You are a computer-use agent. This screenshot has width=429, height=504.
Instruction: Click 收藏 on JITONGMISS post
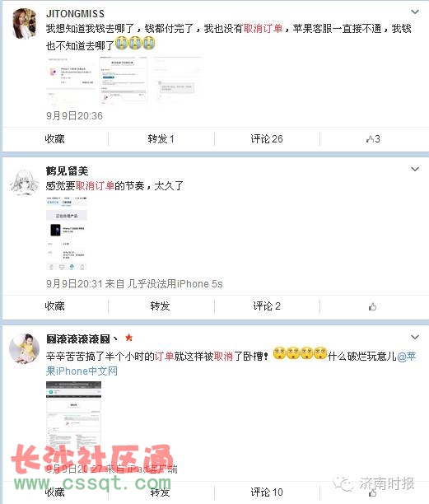54,139
